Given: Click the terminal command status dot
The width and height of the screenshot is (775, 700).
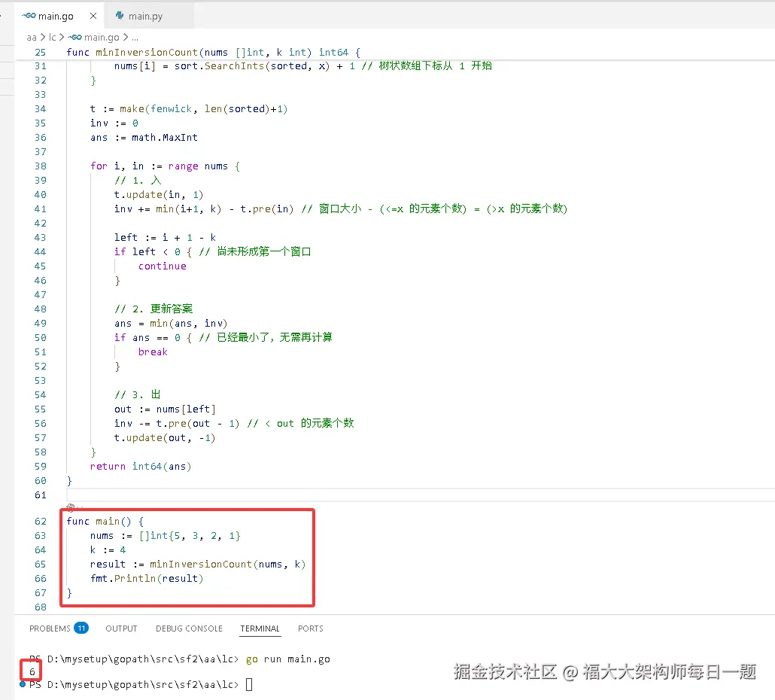Looking at the screenshot, I should [23, 684].
